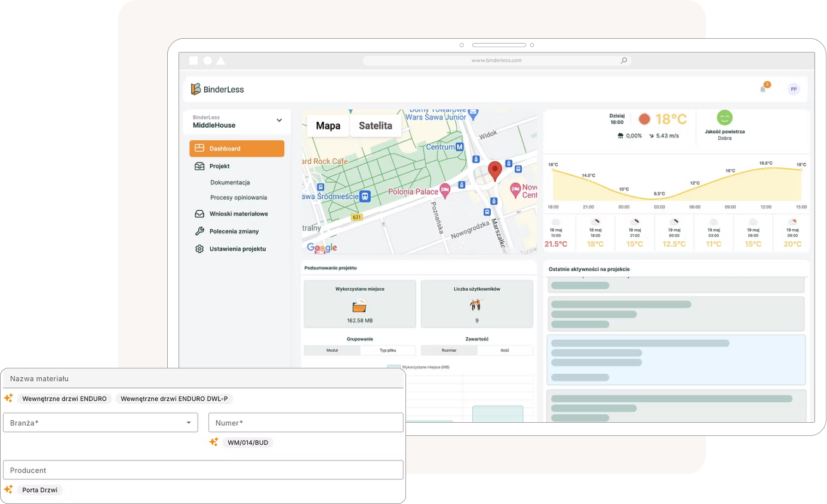Click the search icon in address bar
827x504 pixels.
coord(623,60)
